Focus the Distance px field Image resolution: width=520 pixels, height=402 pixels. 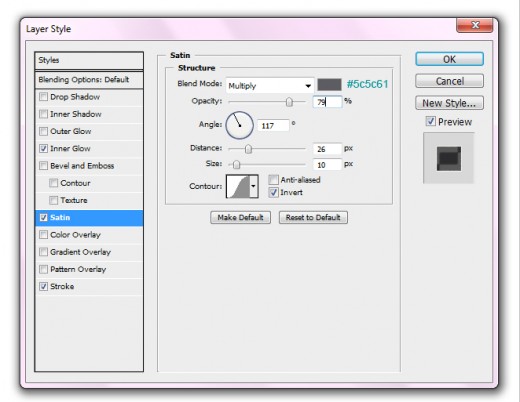(x=327, y=149)
